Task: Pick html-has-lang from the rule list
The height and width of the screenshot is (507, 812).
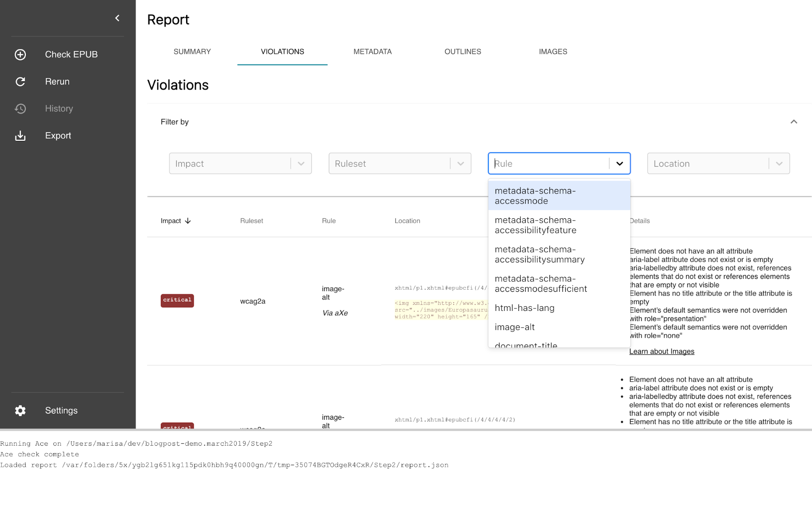Action: pos(559,308)
